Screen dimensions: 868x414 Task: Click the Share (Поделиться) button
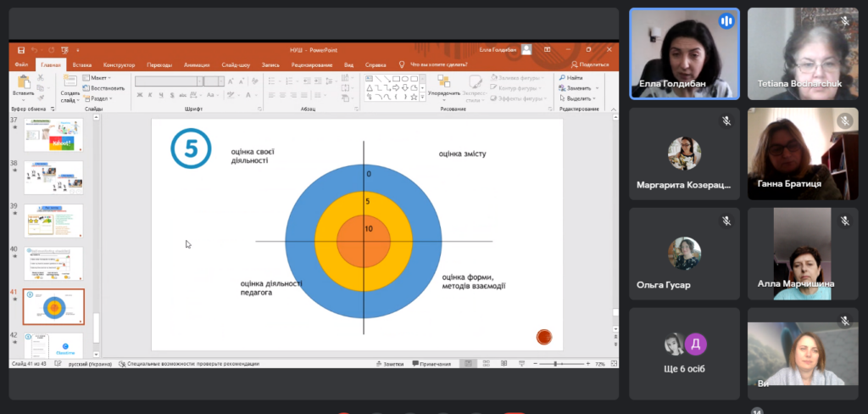point(590,64)
